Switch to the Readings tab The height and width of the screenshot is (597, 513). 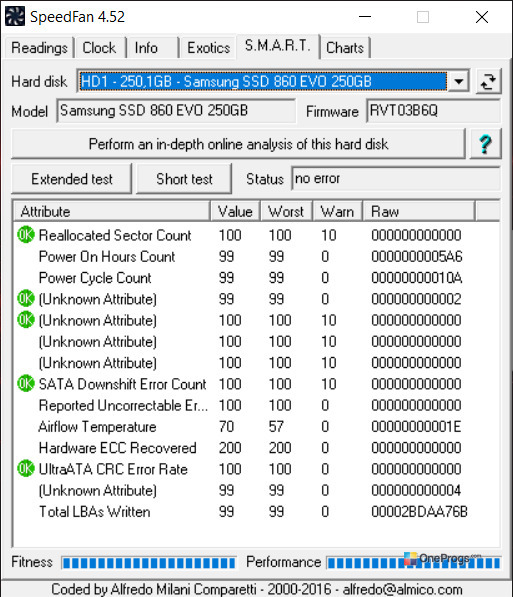(x=39, y=48)
